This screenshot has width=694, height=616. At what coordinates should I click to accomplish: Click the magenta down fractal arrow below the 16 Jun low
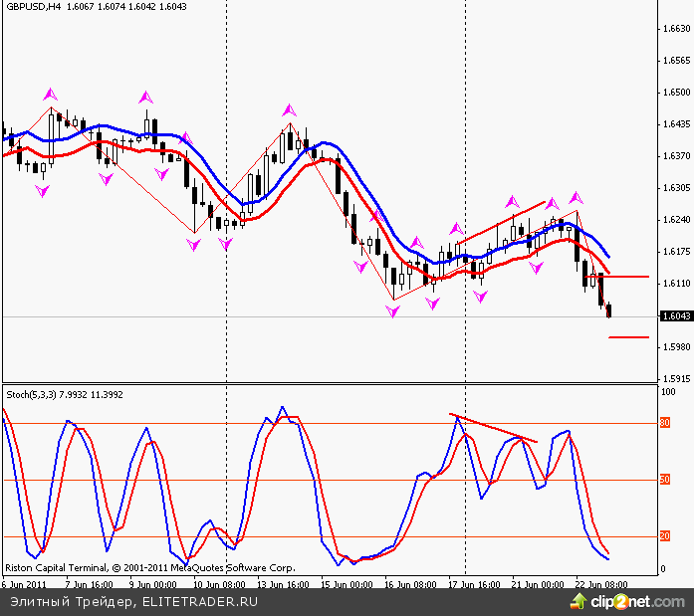click(393, 311)
